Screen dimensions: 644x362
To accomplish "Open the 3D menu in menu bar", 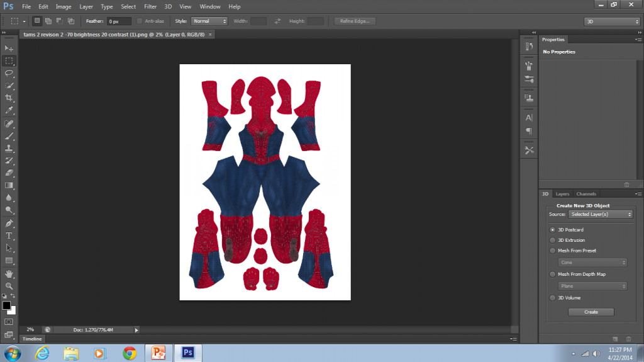I will 168,6.
